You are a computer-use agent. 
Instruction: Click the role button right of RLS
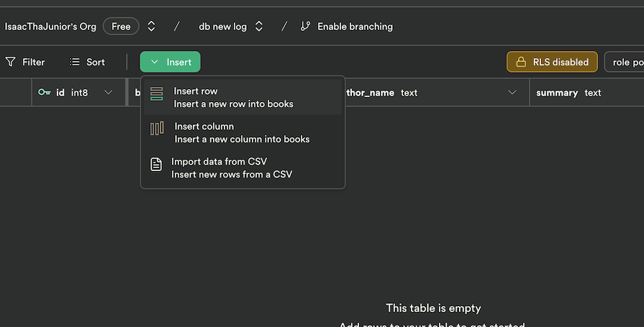point(624,63)
